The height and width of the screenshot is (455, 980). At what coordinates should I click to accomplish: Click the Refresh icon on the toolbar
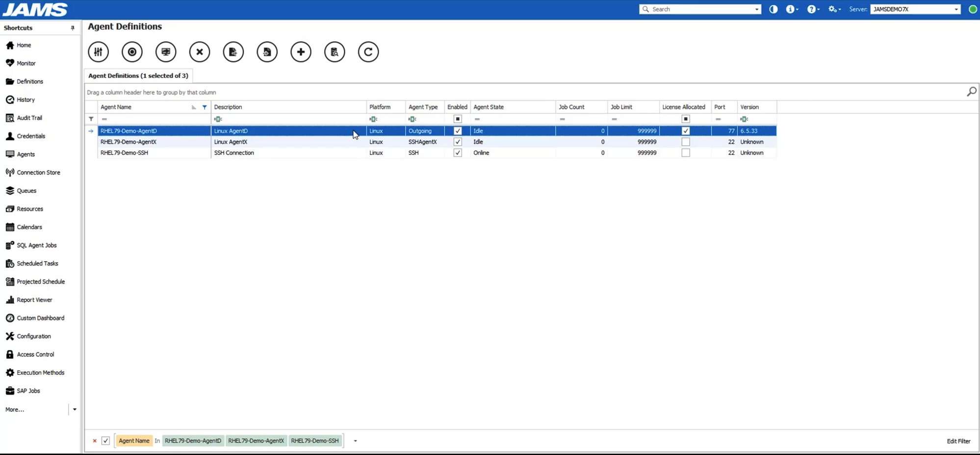[x=368, y=52]
